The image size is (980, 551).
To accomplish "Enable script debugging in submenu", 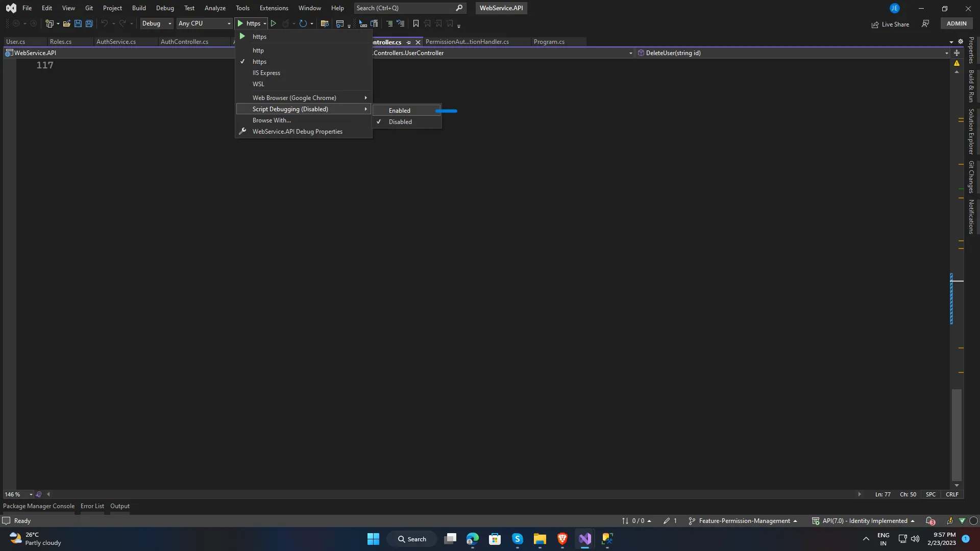I will [x=400, y=111].
